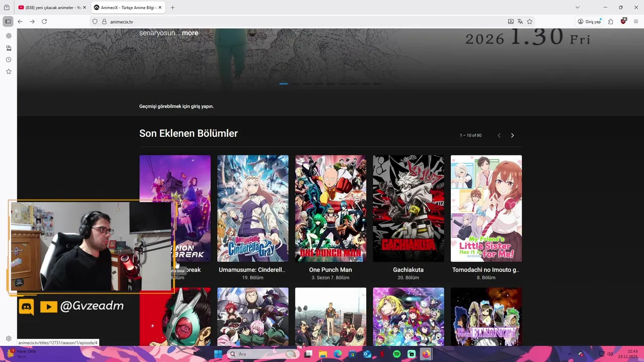The image size is (644, 362).
Task: Go back to the previous page
Action: (x=20, y=22)
